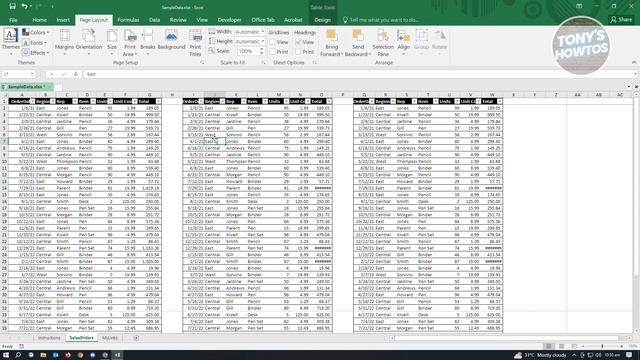Open File Explorer from the taskbar
Viewport: 640px width, 360px height.
pyautogui.click(x=43, y=355)
